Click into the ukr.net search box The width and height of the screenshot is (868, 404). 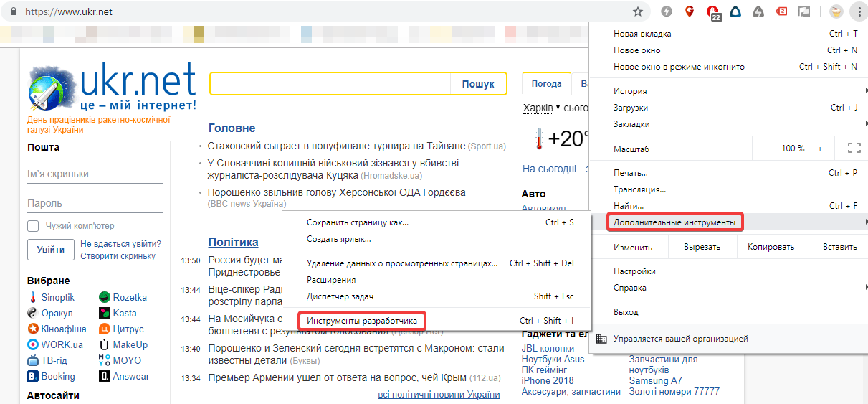[x=330, y=84]
